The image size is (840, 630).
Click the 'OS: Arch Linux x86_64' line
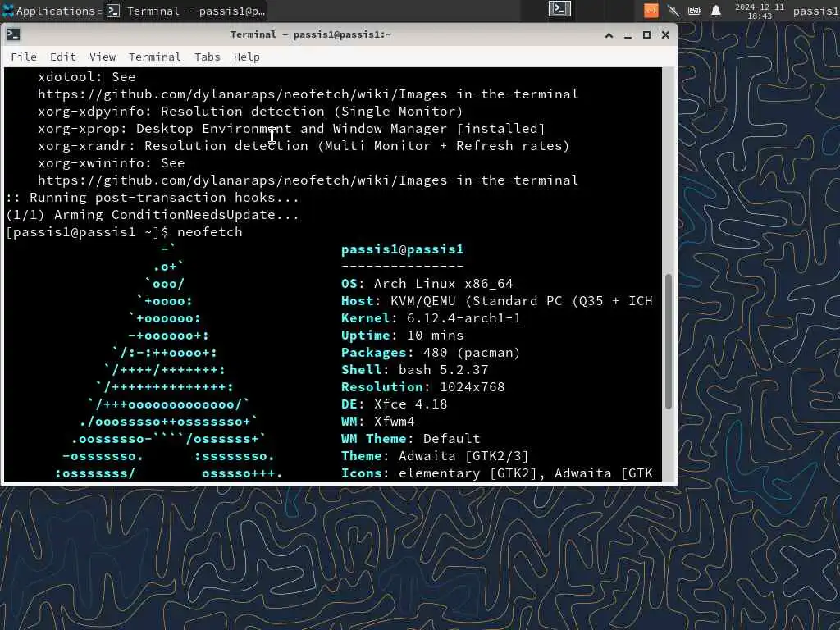pos(427,283)
